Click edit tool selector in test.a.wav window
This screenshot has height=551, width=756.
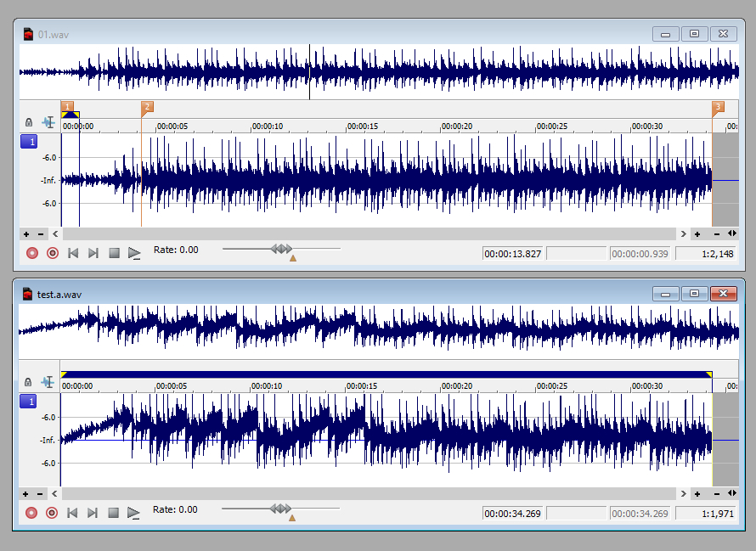(48, 382)
